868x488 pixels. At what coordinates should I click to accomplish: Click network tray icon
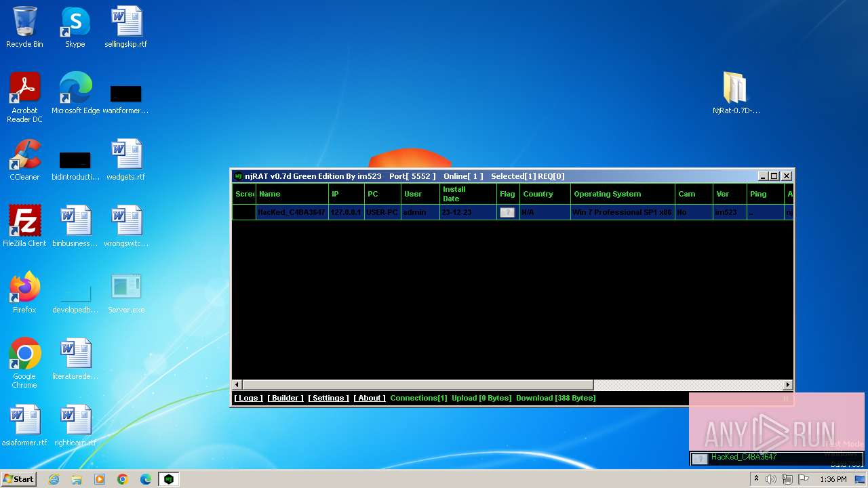pos(787,479)
